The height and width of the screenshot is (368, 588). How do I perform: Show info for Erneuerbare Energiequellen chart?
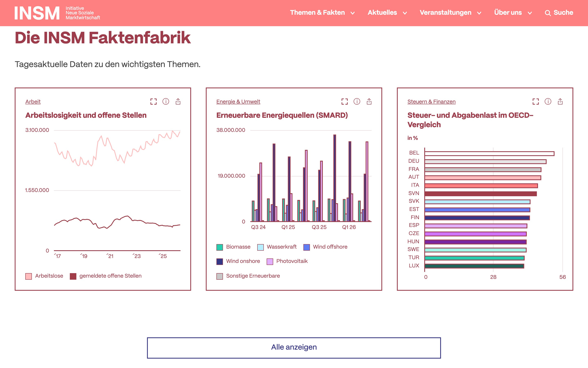tap(357, 101)
